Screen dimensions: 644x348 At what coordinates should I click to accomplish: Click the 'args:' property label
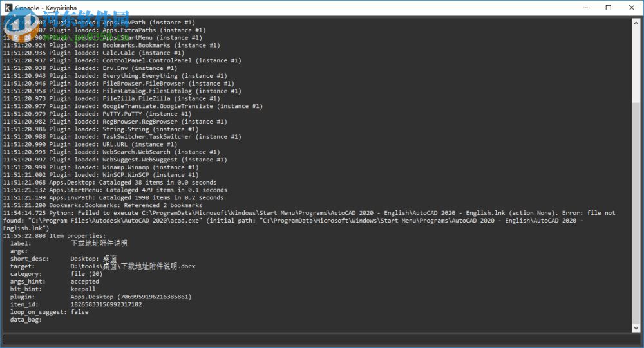[x=19, y=251]
